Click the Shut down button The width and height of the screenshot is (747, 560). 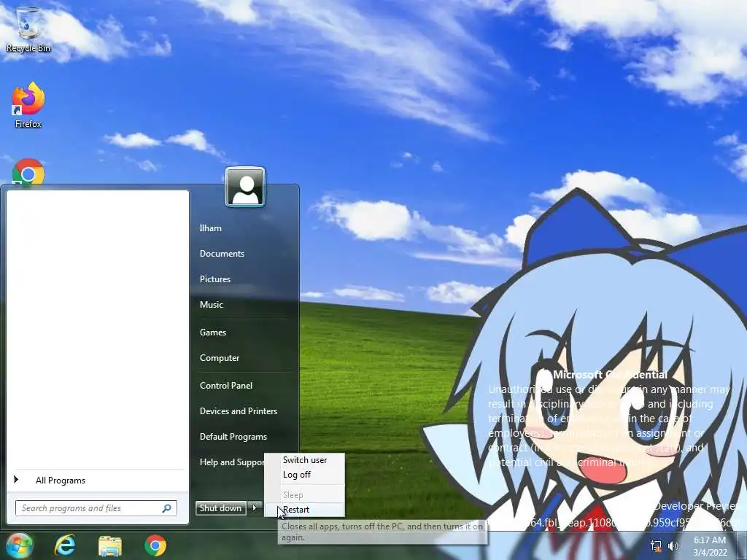[220, 508]
